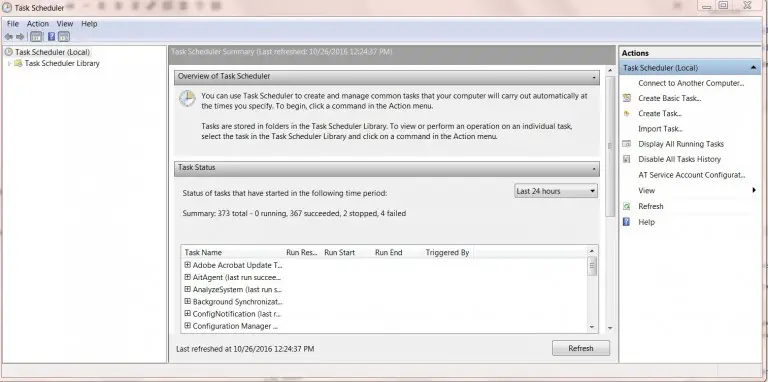This screenshot has height=382, width=768.
Task: Expand the Task Scheduler Library tree arrow
Action: coord(9,64)
